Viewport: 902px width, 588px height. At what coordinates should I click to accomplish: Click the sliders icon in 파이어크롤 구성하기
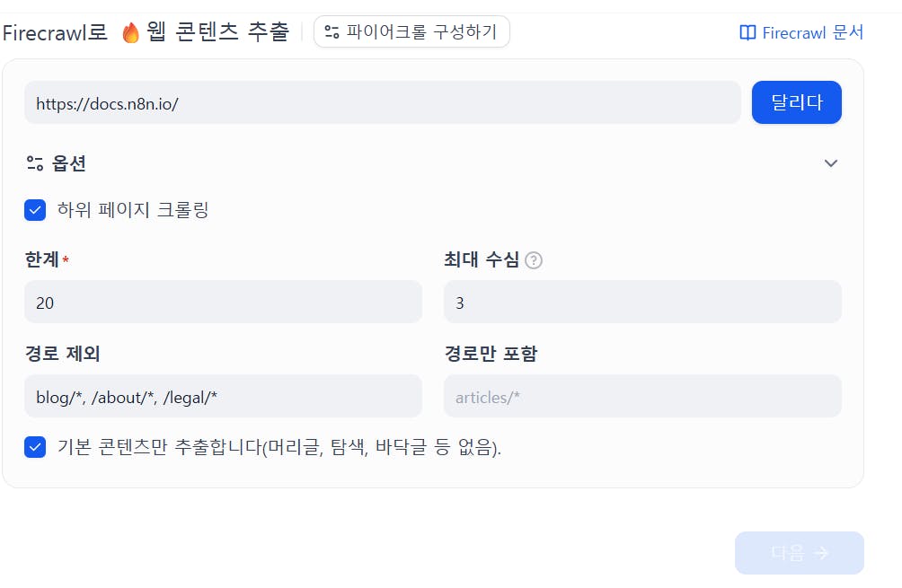[x=332, y=32]
